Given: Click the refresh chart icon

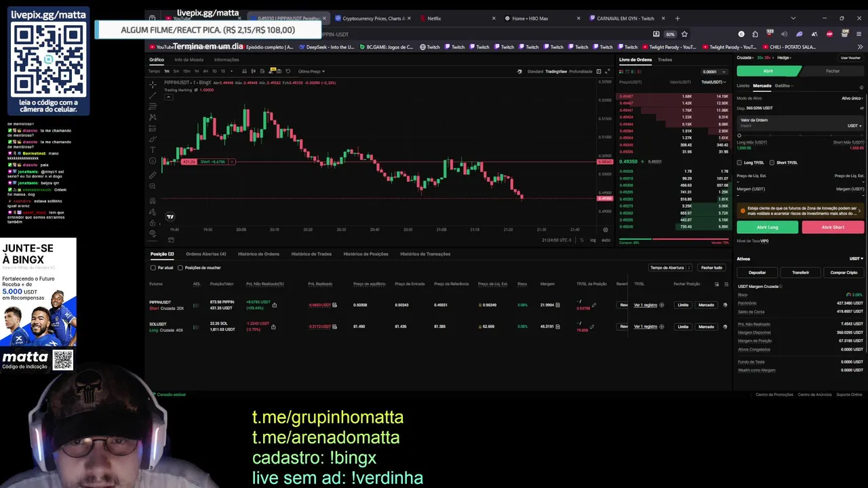Looking at the screenshot, I should [x=288, y=71].
